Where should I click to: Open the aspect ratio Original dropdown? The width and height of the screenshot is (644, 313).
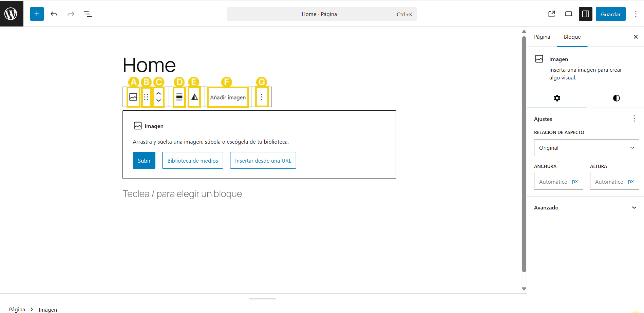point(586,148)
